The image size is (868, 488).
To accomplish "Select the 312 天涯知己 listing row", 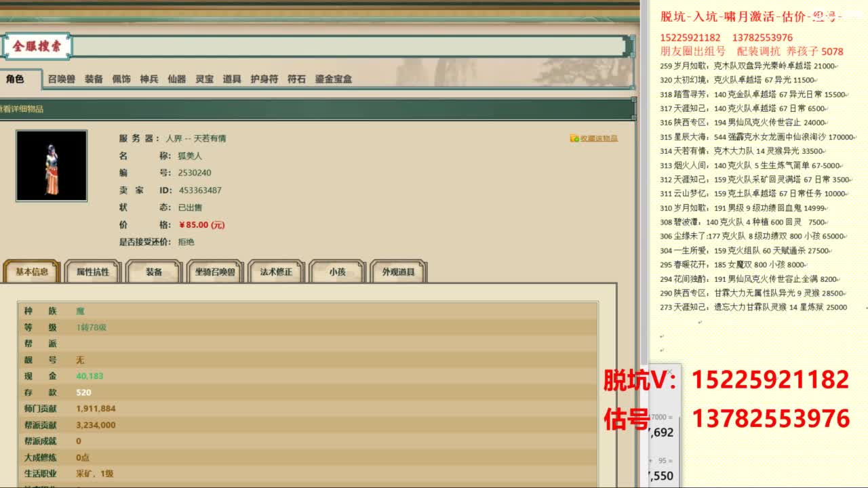I will pos(756,180).
